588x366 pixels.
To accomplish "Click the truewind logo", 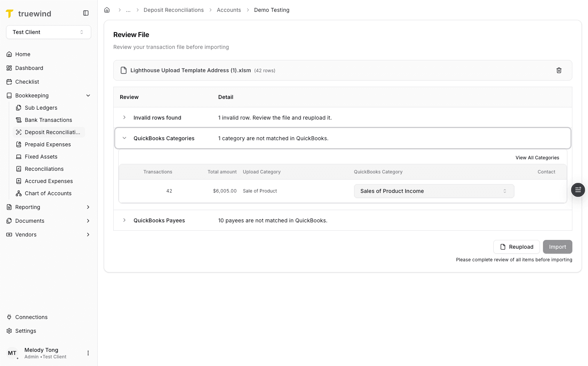I will point(29,13).
